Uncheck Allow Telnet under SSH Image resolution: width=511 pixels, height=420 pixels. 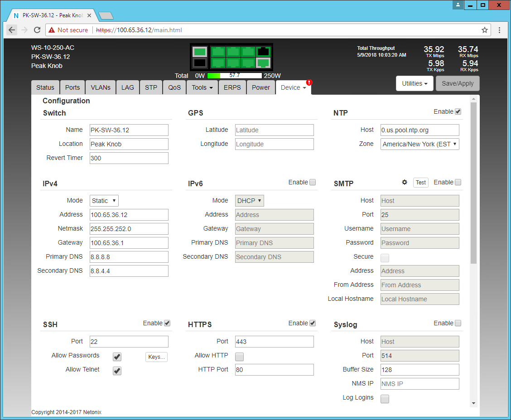(117, 371)
